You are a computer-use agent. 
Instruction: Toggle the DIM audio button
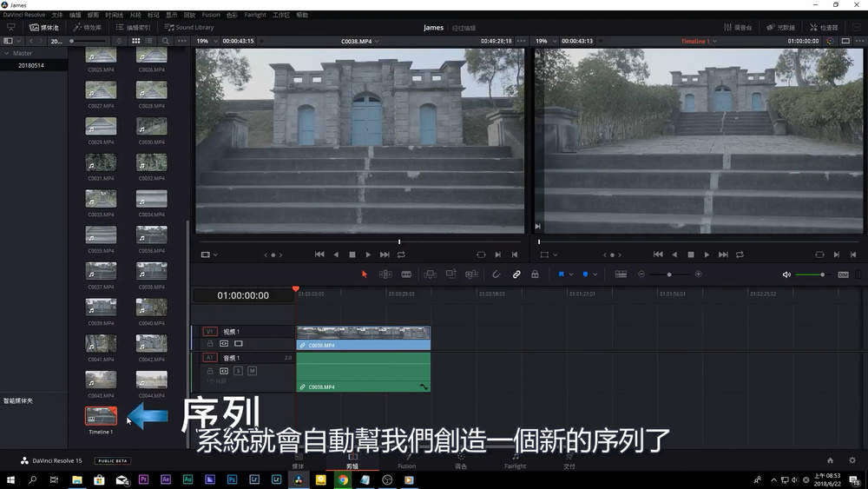(843, 274)
